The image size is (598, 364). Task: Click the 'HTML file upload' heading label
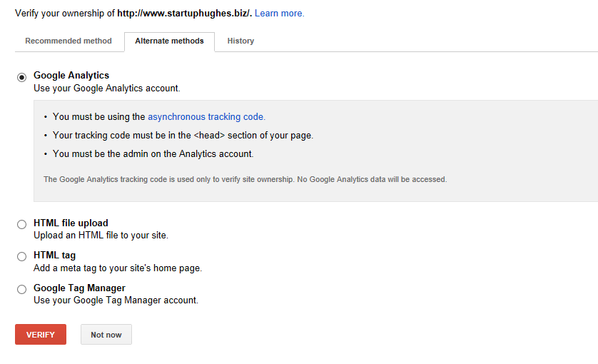tap(71, 223)
